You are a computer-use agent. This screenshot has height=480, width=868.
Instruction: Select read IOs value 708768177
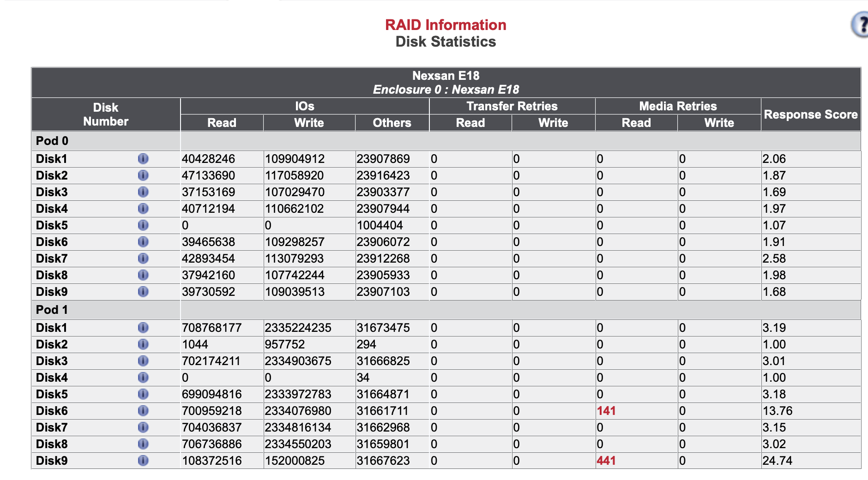[212, 328]
